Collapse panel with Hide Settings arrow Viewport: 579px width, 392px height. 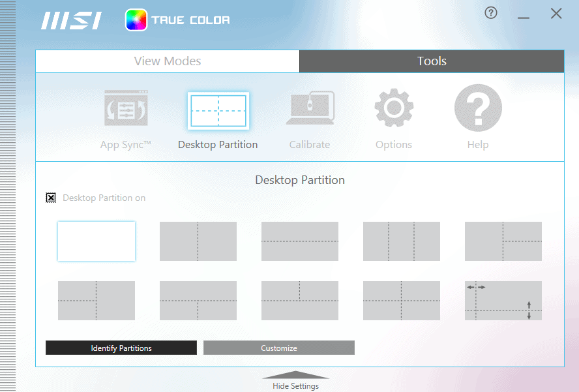pos(295,376)
